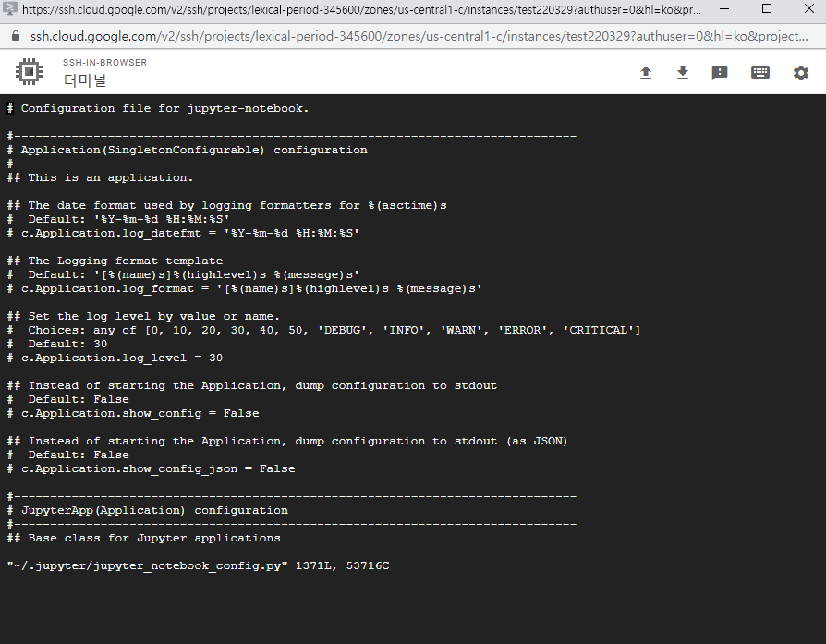Click the 'c.Application.log_level = 30' line
Viewport: 826px width, 644px height.
click(x=115, y=358)
